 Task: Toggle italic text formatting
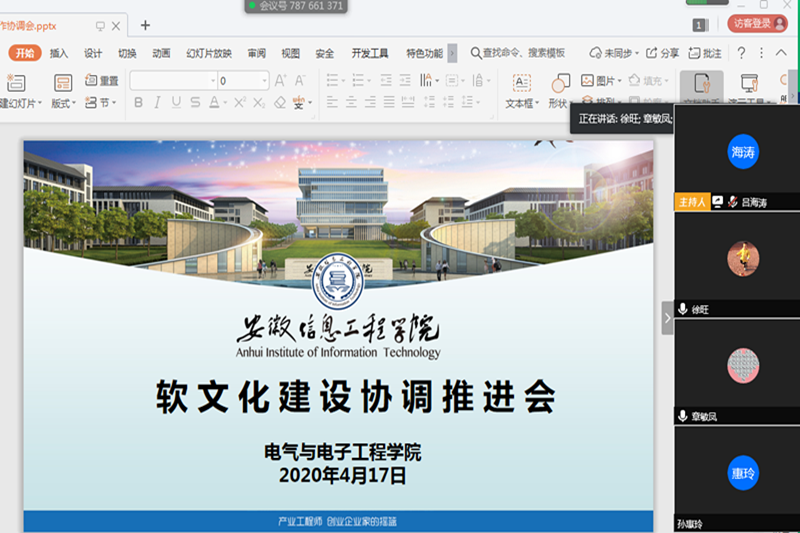[x=157, y=103]
